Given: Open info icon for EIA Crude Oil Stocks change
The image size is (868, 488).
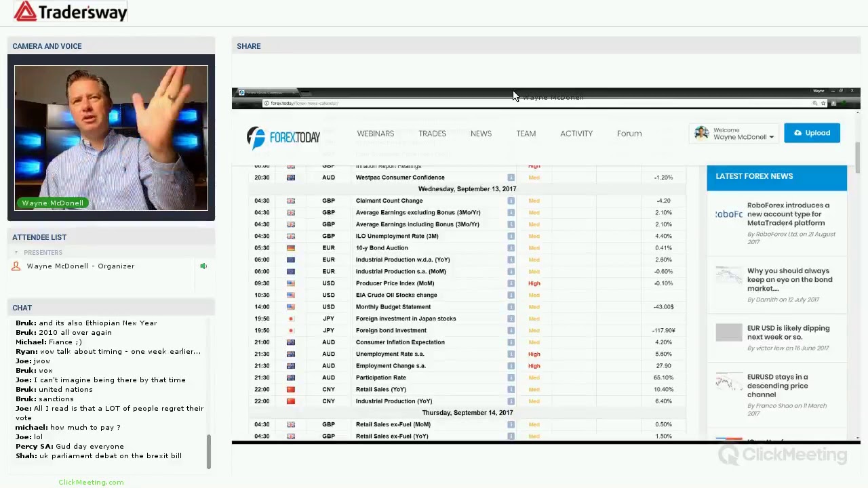Looking at the screenshot, I should pos(511,295).
